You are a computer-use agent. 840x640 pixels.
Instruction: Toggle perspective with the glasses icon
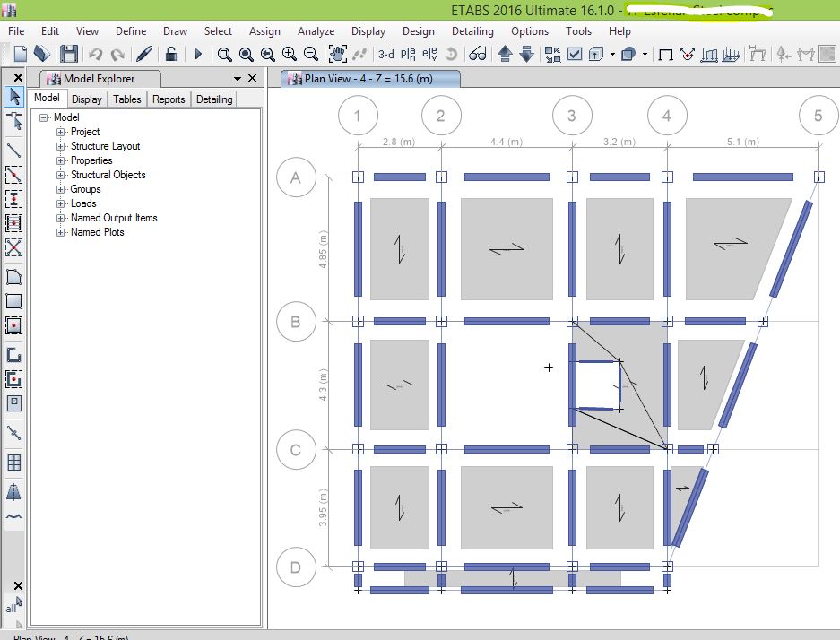[477, 54]
